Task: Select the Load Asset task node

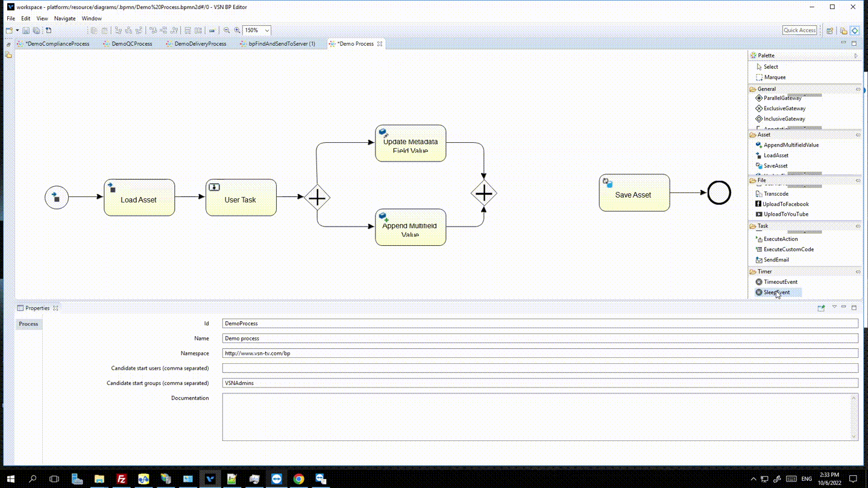Action: 139,198
